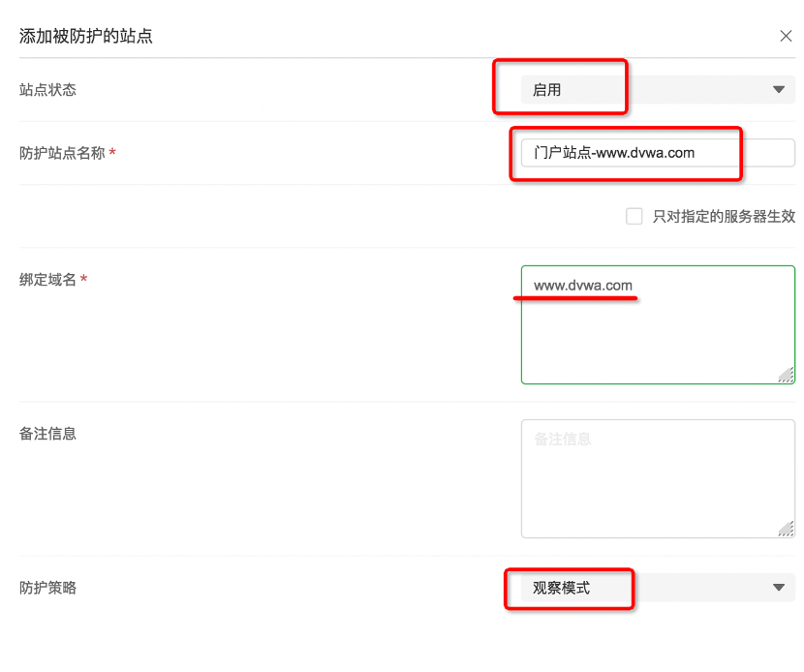Click the 备注信息 field label

click(x=47, y=433)
